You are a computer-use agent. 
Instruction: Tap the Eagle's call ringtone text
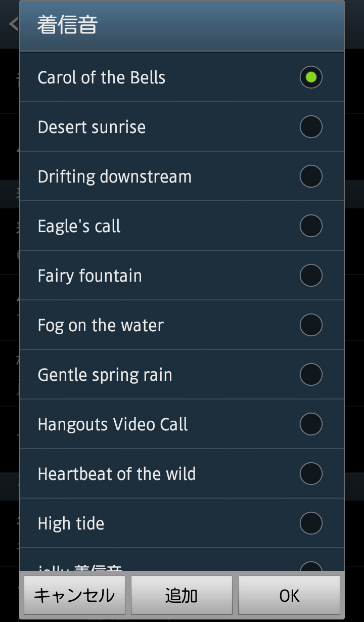pos(79,226)
